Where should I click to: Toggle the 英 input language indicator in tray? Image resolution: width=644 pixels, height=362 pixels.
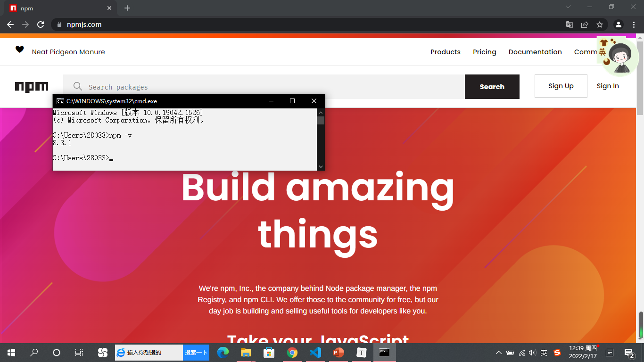tap(544, 353)
